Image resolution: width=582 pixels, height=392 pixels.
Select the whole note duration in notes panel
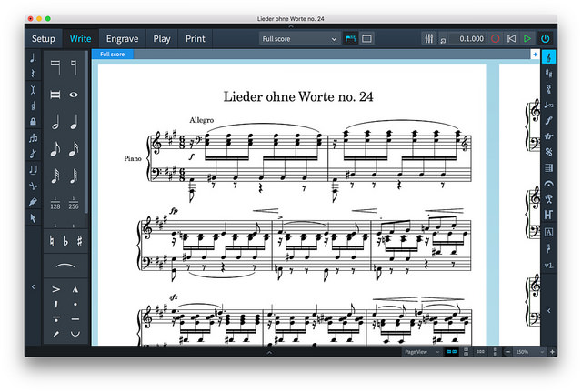pyautogui.click(x=74, y=95)
